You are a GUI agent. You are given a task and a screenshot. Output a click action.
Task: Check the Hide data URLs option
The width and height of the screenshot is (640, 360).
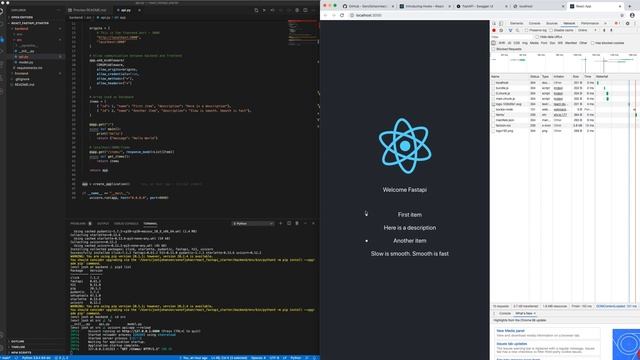coord(537,37)
